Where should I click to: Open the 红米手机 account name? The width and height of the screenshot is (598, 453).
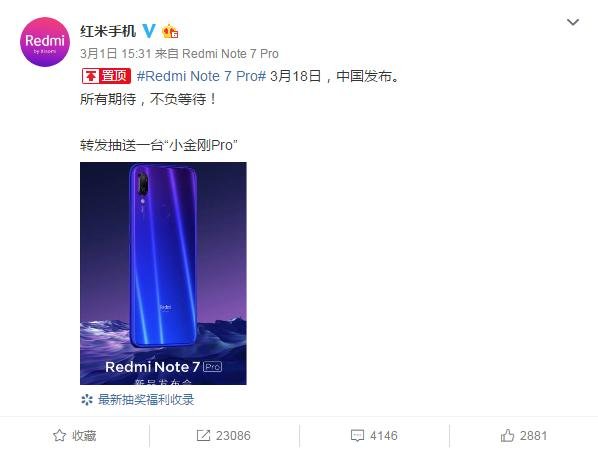tap(108, 31)
